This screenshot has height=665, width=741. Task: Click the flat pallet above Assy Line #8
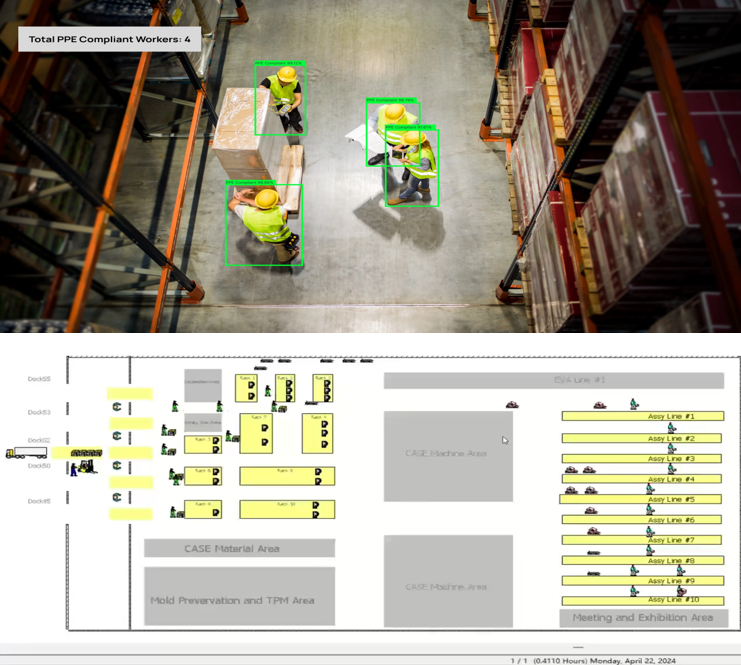pyautogui.click(x=594, y=553)
